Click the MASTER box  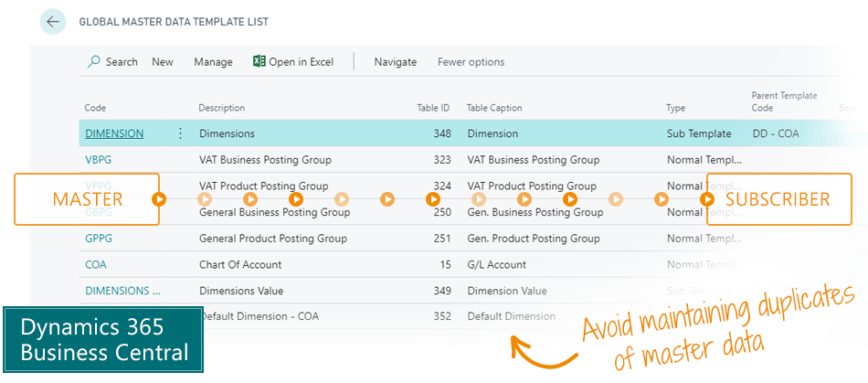[x=87, y=199]
